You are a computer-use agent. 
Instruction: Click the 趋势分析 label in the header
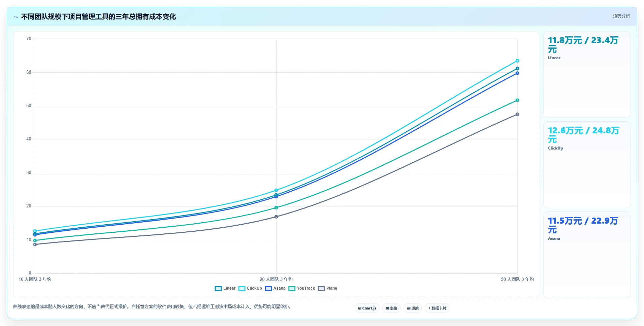click(x=621, y=16)
